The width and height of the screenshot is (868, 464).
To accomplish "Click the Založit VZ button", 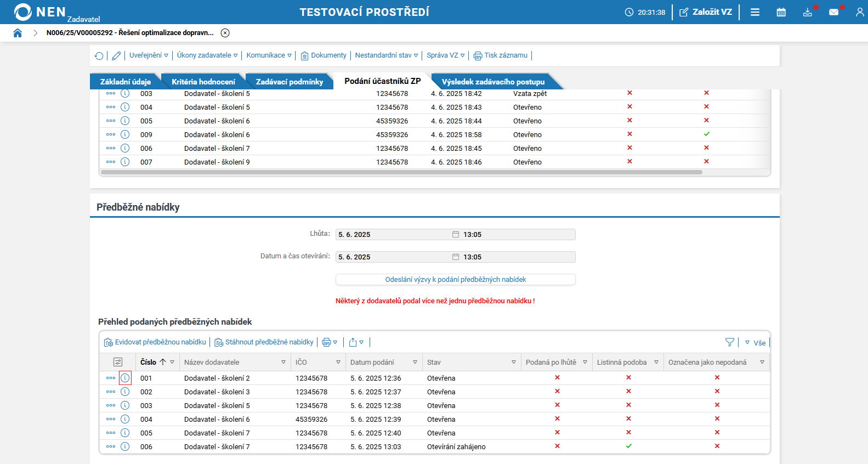I will [706, 12].
